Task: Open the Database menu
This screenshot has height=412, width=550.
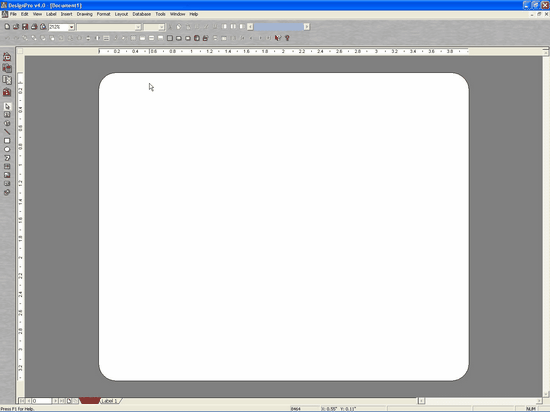Action: tap(142, 14)
